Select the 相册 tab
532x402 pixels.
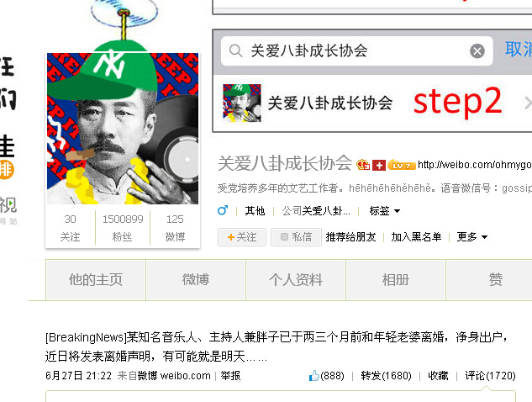pos(395,280)
